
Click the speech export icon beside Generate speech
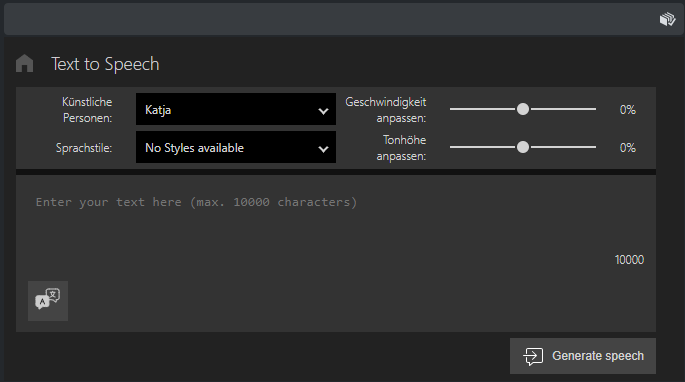tap(533, 356)
